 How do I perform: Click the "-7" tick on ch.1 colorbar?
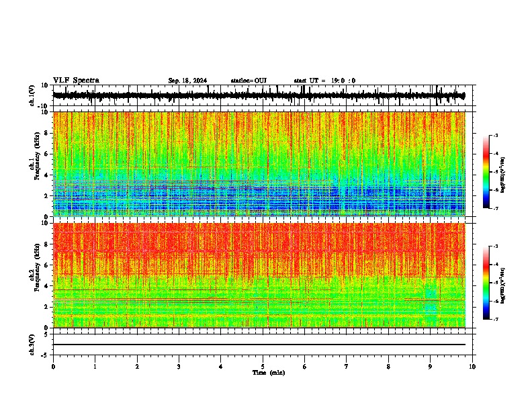pyautogui.click(x=496, y=208)
